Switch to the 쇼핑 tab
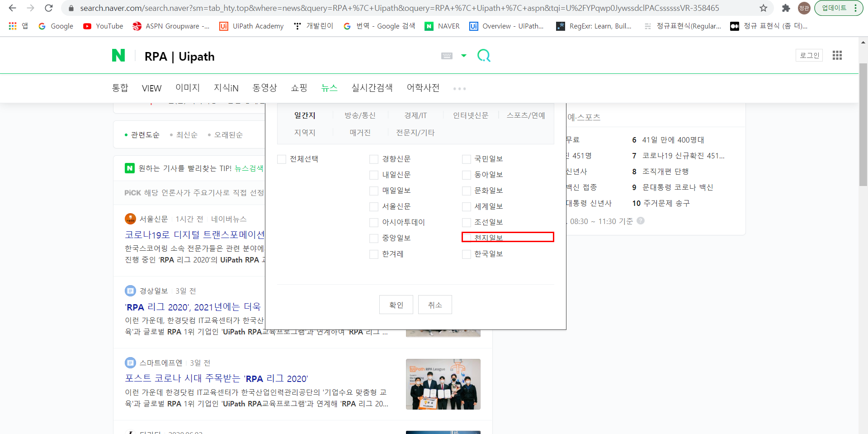This screenshot has width=868, height=434. click(x=299, y=88)
